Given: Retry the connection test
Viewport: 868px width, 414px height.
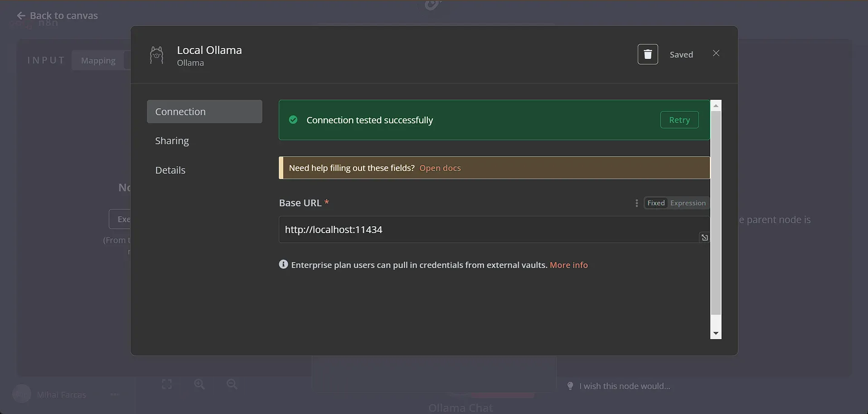Looking at the screenshot, I should pos(679,120).
